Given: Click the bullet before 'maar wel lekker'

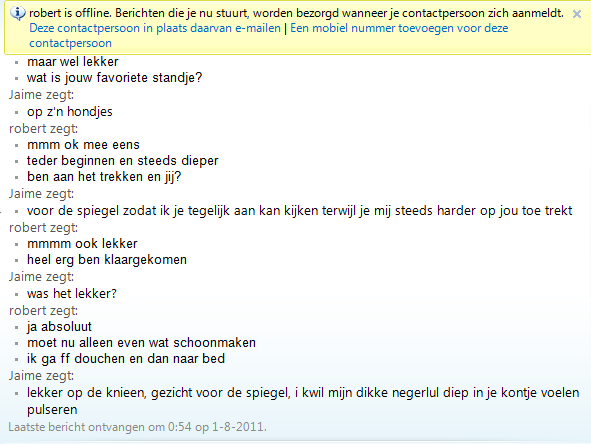Looking at the screenshot, I should 16,63.
